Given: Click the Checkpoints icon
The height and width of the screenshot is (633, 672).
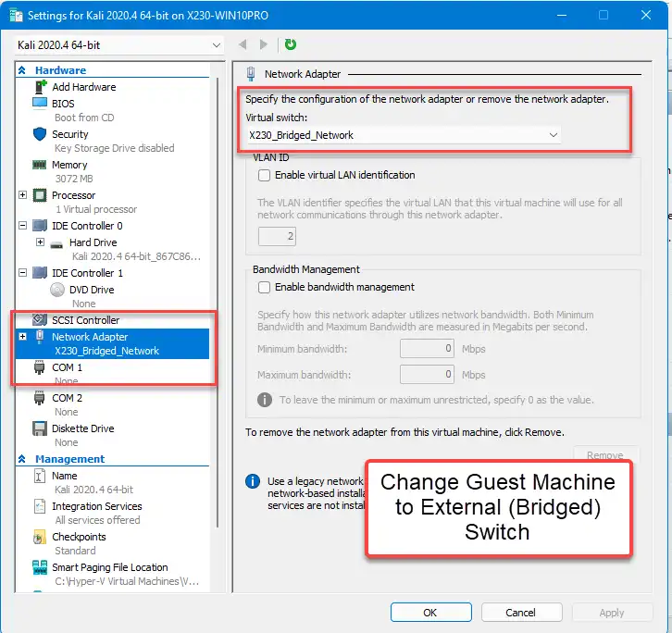Looking at the screenshot, I should (40, 537).
